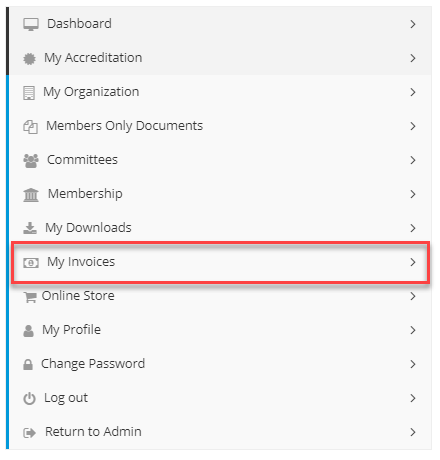Click the Log out power icon
The height and width of the screenshot is (460, 440).
coord(29,399)
